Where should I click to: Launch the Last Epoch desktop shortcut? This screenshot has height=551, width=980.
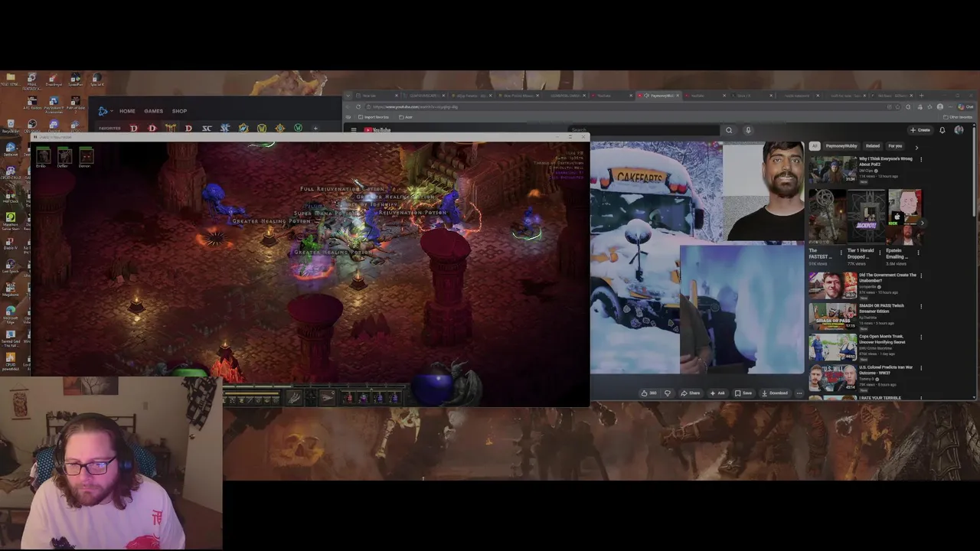pos(11,266)
